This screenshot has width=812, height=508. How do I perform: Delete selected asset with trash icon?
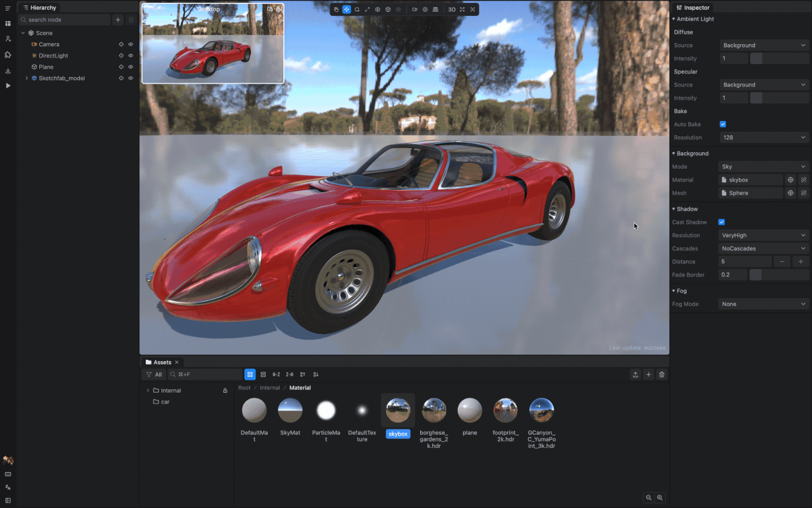pos(662,375)
